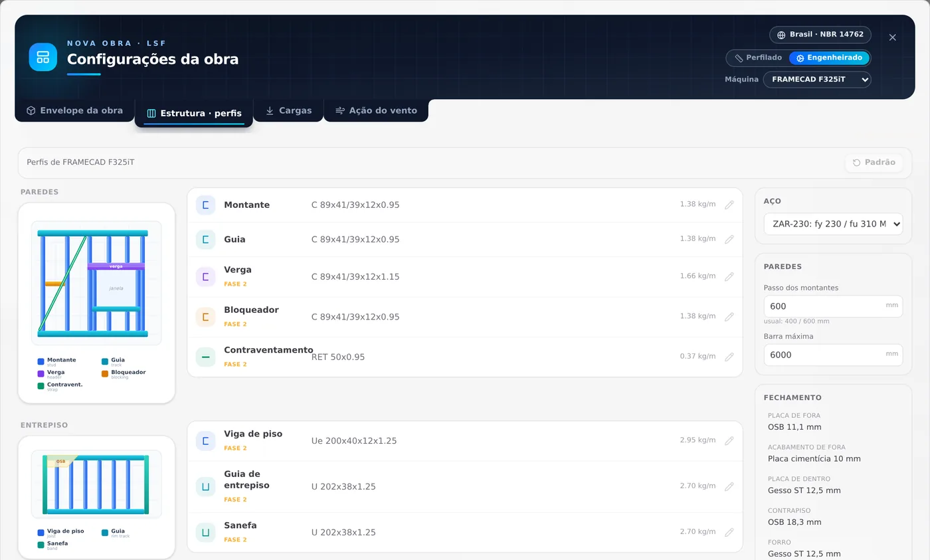The height and width of the screenshot is (560, 930).
Task: Click the Brasil · NBR 14762 badge
Action: pos(820,35)
